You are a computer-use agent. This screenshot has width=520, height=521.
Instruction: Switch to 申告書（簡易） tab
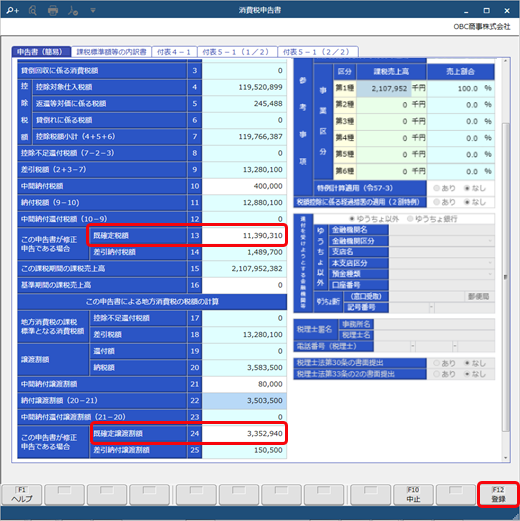tap(41, 52)
